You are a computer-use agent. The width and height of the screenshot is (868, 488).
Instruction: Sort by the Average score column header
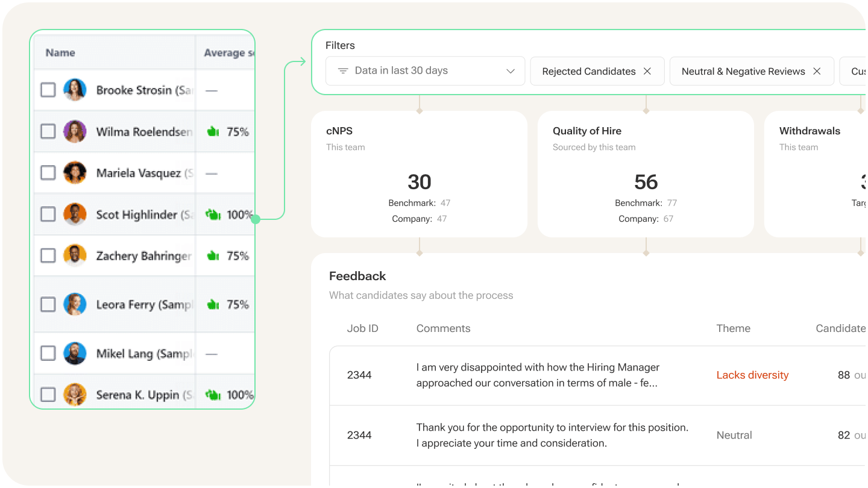[228, 52]
